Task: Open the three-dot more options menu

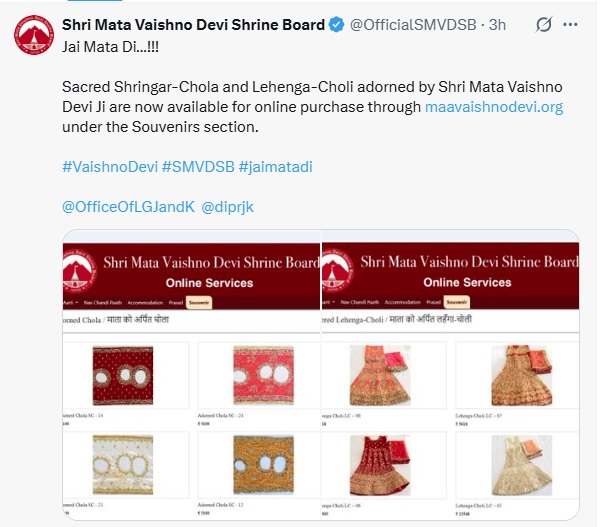Action: (x=570, y=25)
